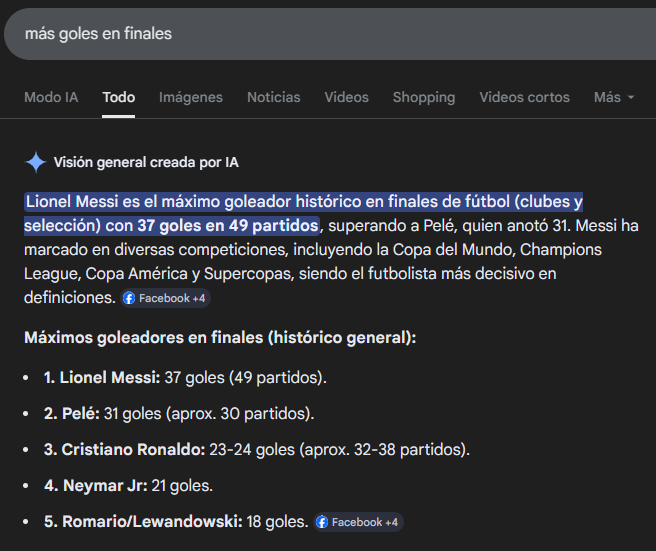Click the 'Máximos goleadores en finales' heading
Image resolution: width=656 pixels, height=551 pixels.
coord(220,338)
